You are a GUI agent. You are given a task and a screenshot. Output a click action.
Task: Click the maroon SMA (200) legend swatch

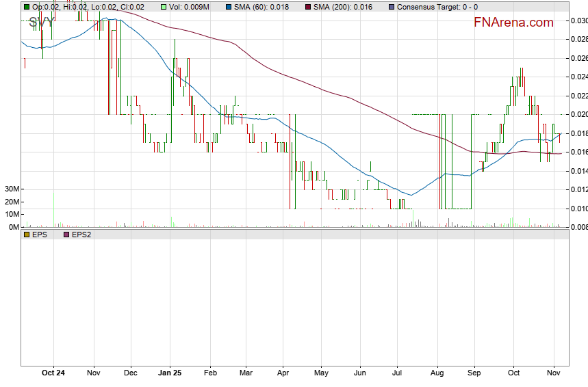point(307,7)
